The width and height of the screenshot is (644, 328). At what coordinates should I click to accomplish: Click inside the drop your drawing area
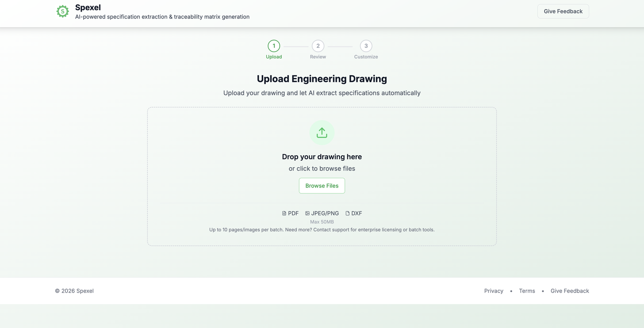point(322,157)
